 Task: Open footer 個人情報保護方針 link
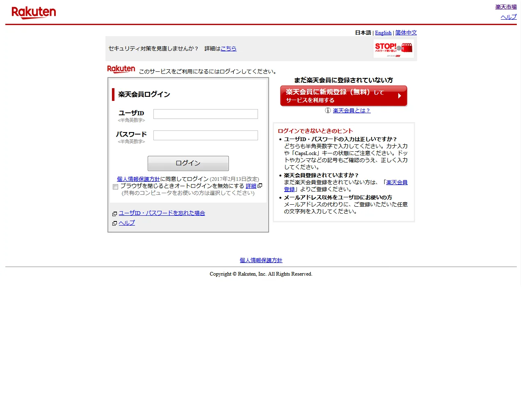click(x=261, y=260)
